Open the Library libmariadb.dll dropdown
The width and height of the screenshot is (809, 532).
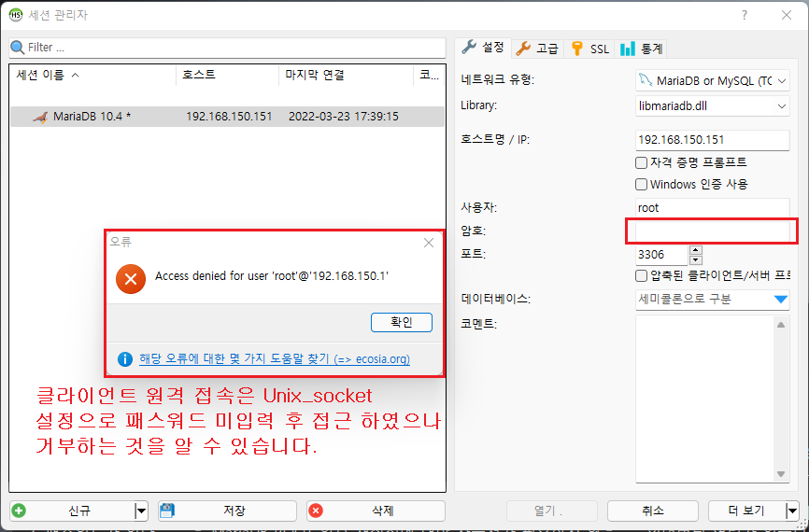pos(782,106)
